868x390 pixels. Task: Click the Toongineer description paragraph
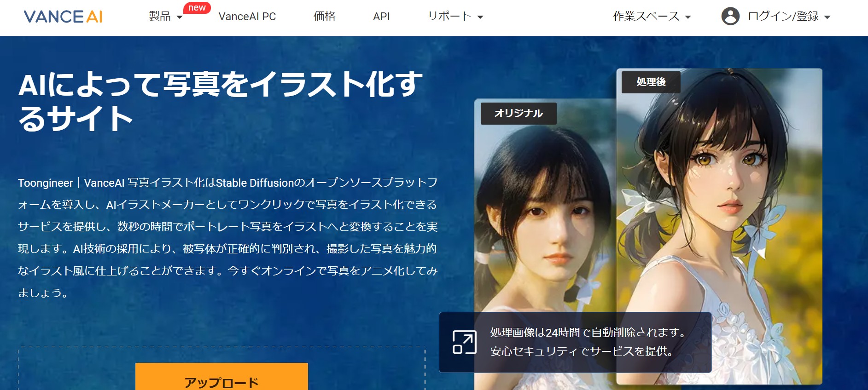pos(227,238)
